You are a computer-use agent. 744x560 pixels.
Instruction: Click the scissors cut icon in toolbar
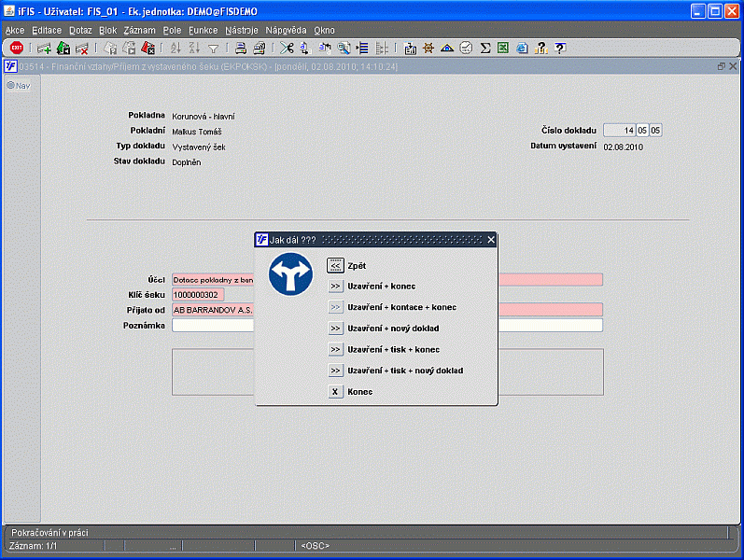pos(286,48)
